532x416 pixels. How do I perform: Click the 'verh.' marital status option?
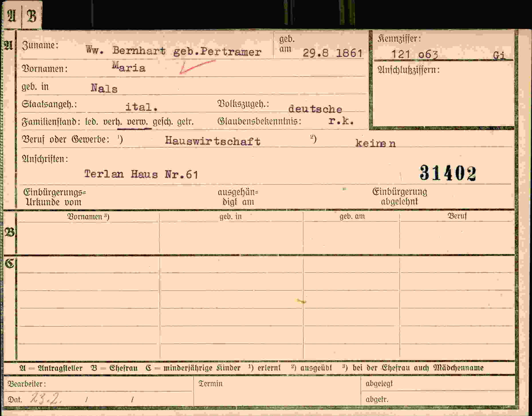[x=112, y=122]
